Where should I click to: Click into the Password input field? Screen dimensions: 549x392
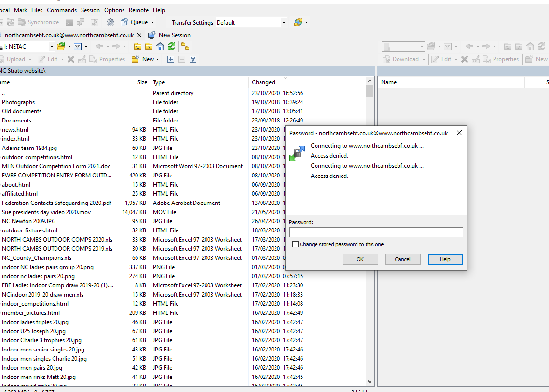[x=376, y=232]
